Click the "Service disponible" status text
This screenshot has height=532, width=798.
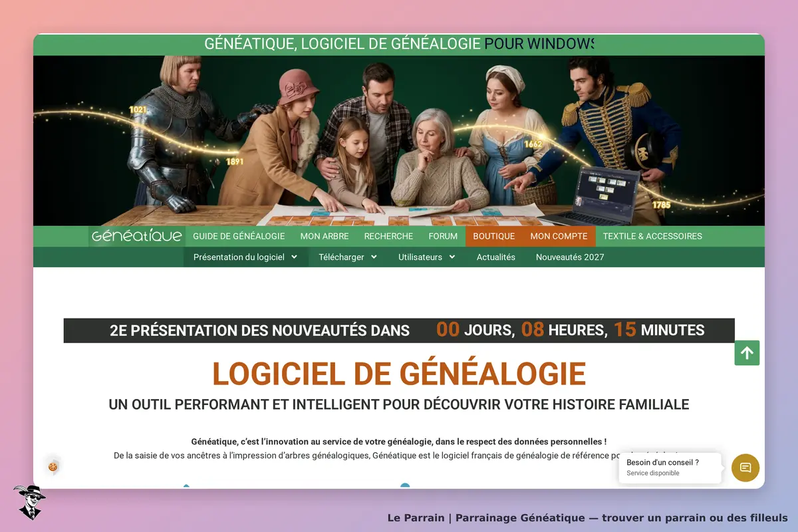653,473
